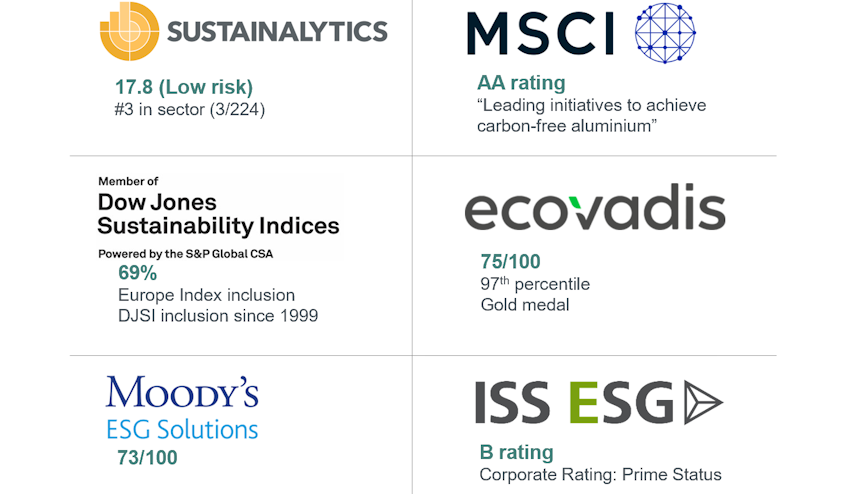Click the MSCI blue globe network icon
Screen dimensions: 842x494
pyautogui.click(x=665, y=31)
